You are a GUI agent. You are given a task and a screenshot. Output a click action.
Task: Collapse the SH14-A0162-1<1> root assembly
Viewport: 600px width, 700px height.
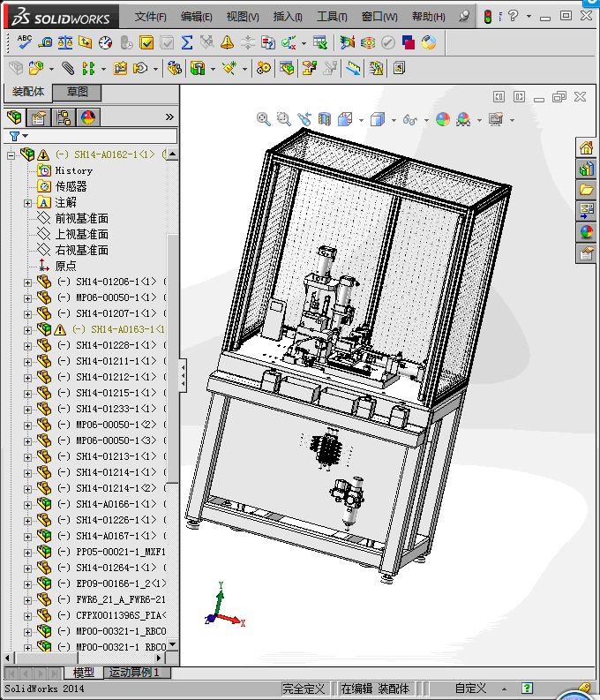[11, 156]
